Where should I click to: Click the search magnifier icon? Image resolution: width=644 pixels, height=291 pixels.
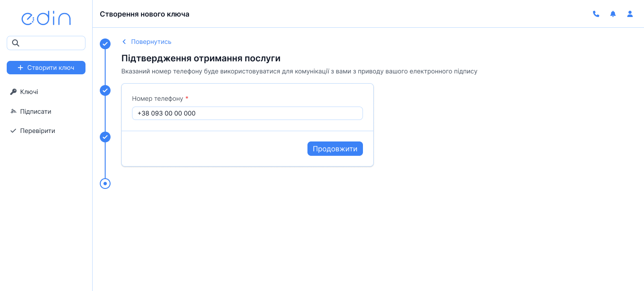(x=16, y=43)
